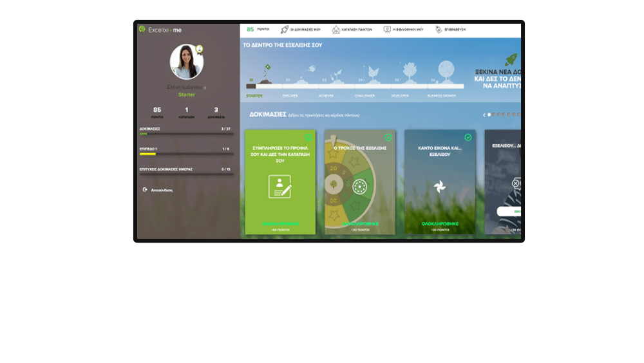Select the second carousel pagination dot
644x363 pixels.
(494, 115)
